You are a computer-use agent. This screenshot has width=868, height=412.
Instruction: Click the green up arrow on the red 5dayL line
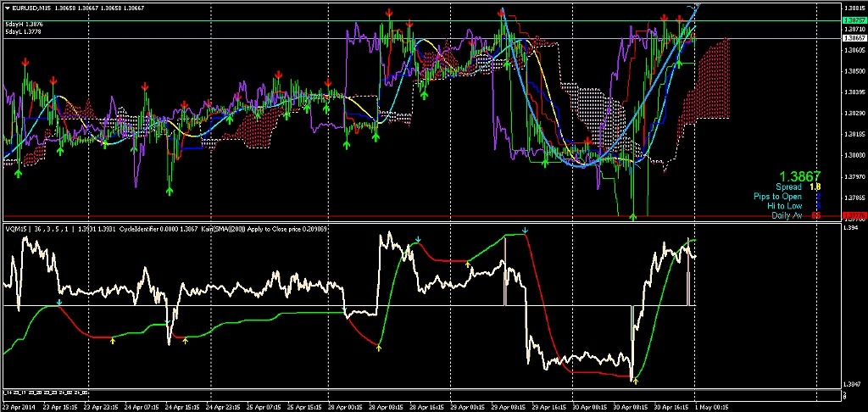[x=633, y=217]
